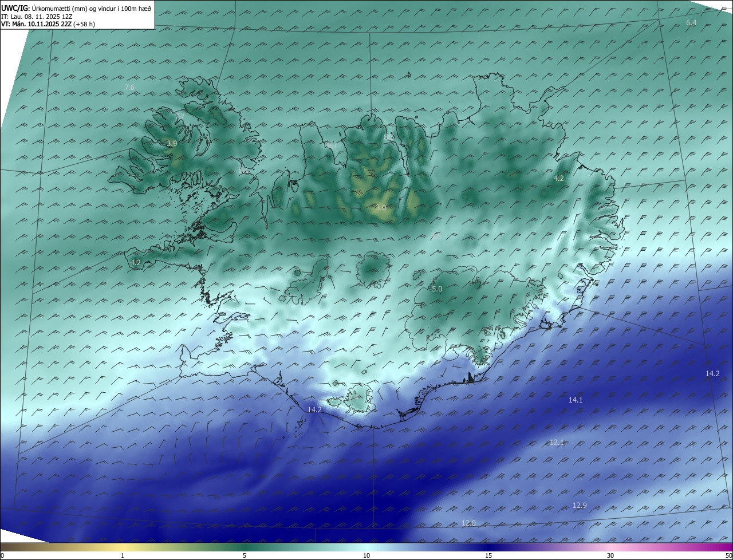733x560 pixels.
Task: Pick the pink color above tick 30
Action: click(x=610, y=546)
